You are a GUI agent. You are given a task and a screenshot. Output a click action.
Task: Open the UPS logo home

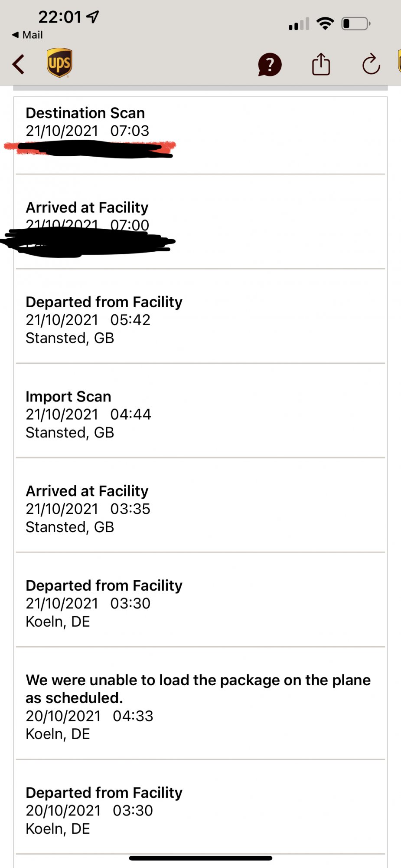click(x=59, y=63)
